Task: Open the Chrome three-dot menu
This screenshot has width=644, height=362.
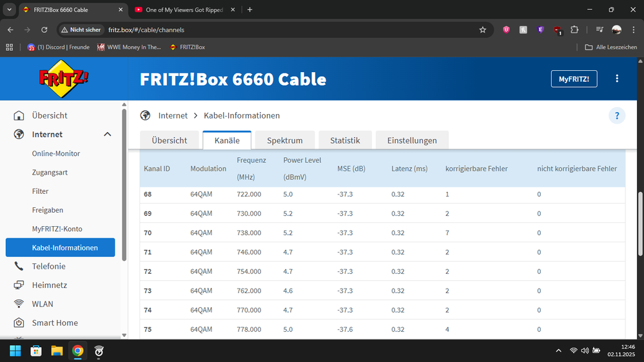Action: click(x=634, y=30)
